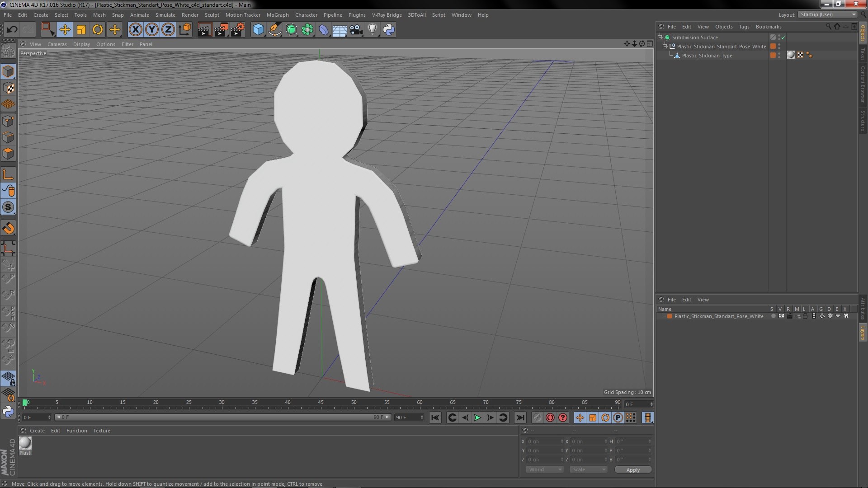Open viewport Cameras menu
868x488 pixels.
tap(57, 44)
